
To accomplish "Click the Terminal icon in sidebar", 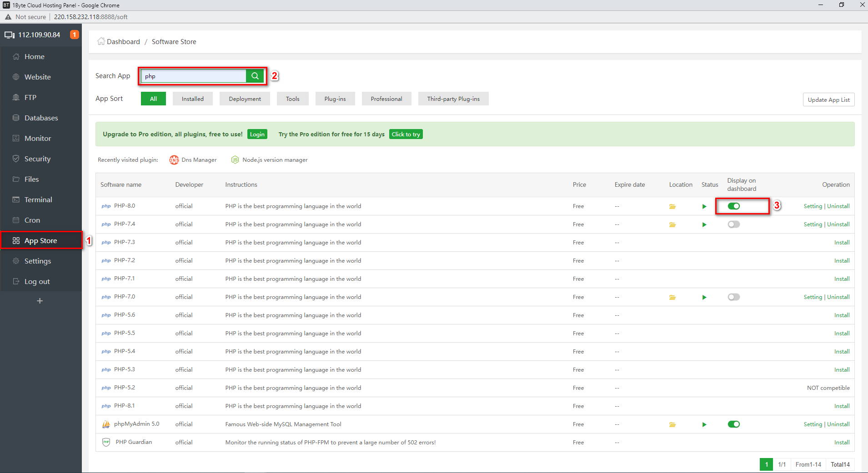I will click(x=16, y=200).
